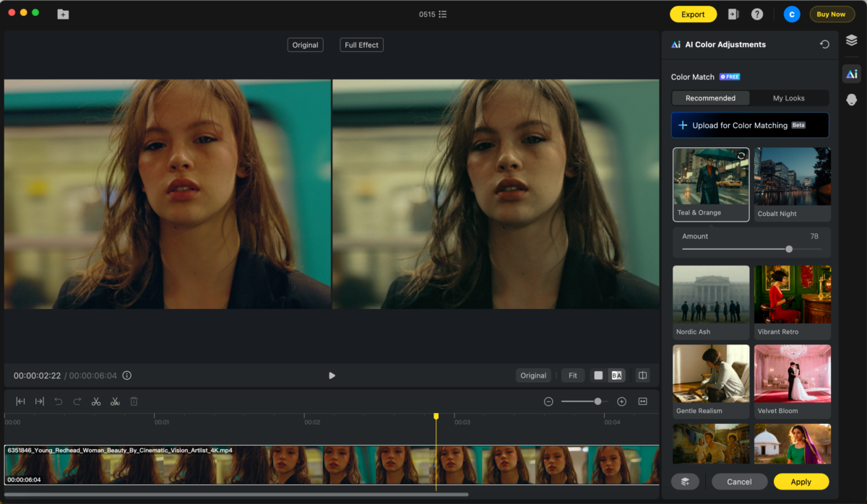Click the Amount value 78
The height and width of the screenshot is (504, 867).
coord(814,236)
